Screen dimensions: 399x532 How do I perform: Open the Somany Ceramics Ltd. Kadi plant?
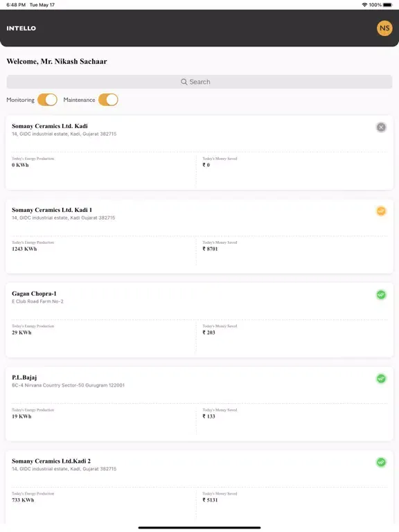[199, 152]
